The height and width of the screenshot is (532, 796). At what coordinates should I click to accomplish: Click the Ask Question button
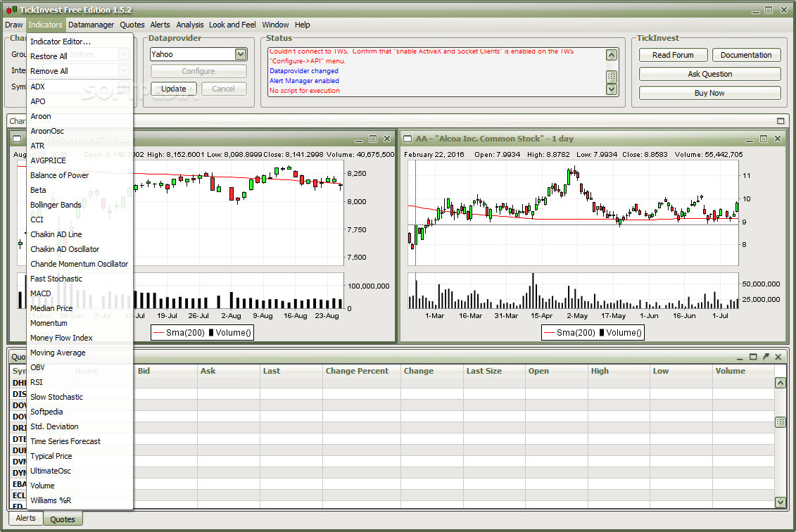point(709,74)
